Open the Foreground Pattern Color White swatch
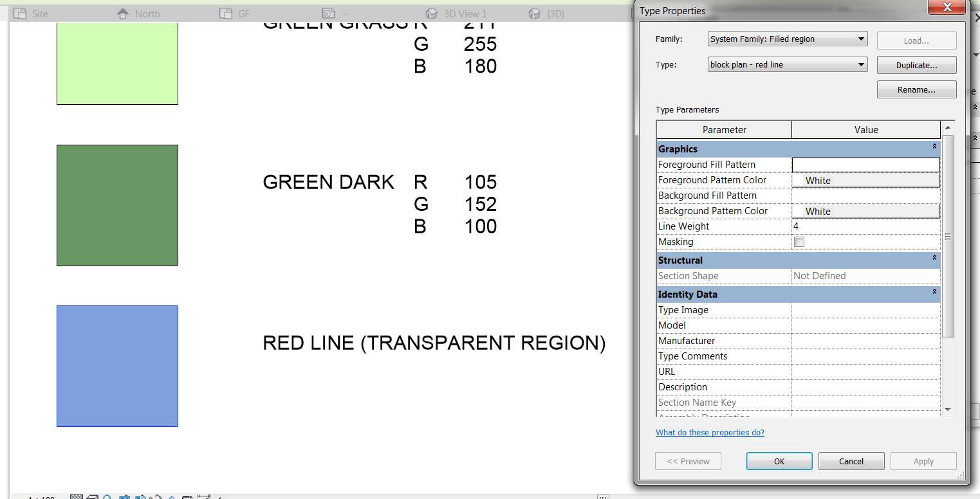 point(866,180)
